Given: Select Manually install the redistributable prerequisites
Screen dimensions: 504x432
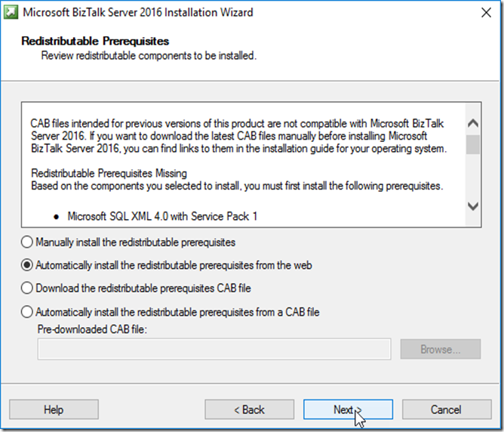Looking at the screenshot, I should [x=128, y=242].
